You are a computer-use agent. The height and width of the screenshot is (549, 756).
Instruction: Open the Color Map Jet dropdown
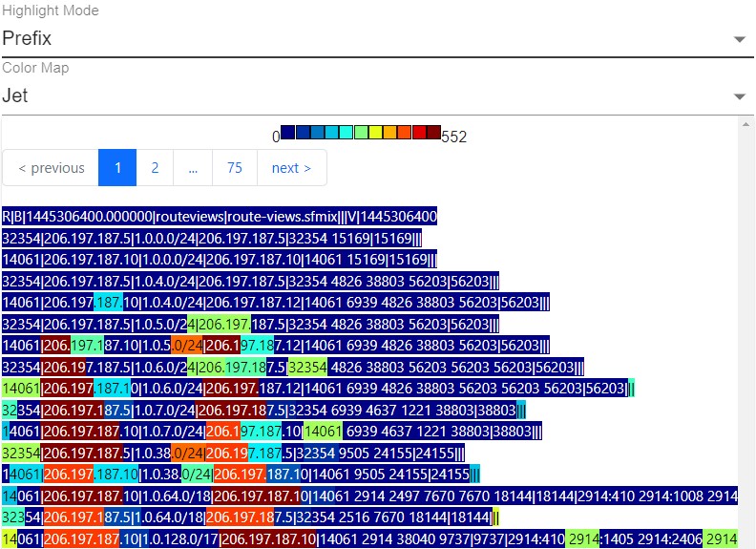click(x=377, y=96)
